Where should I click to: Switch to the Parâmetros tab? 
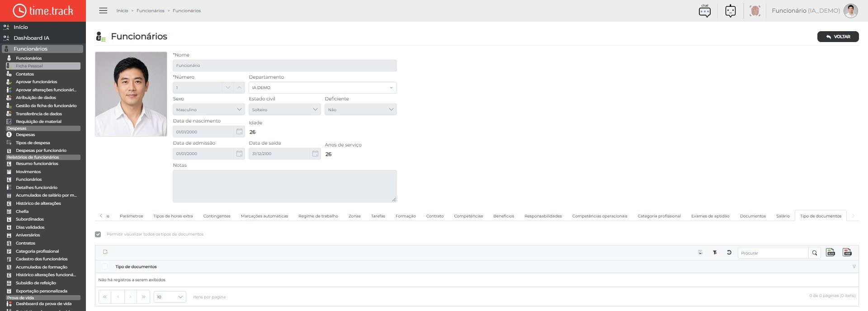(131, 216)
